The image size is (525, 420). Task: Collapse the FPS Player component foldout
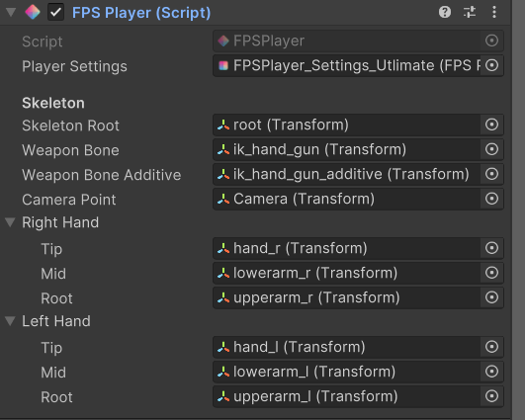coord(11,13)
